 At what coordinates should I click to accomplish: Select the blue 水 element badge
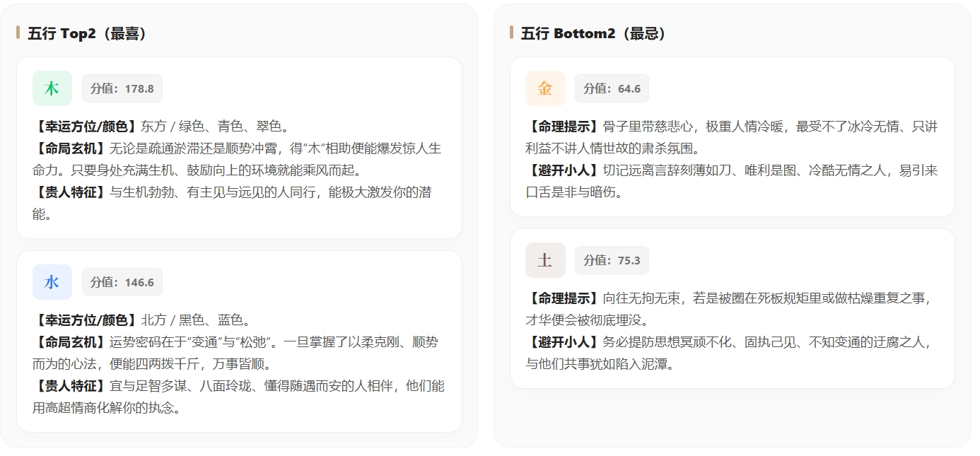coord(52,281)
